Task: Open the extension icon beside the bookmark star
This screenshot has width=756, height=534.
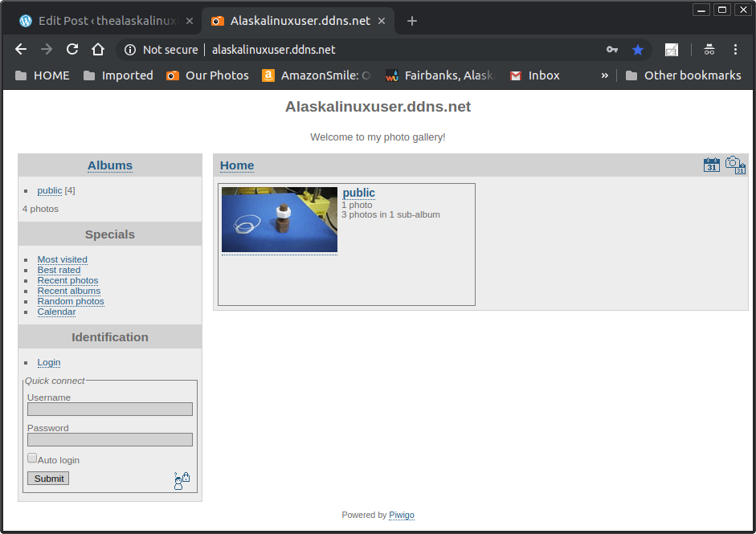Action: click(x=672, y=50)
